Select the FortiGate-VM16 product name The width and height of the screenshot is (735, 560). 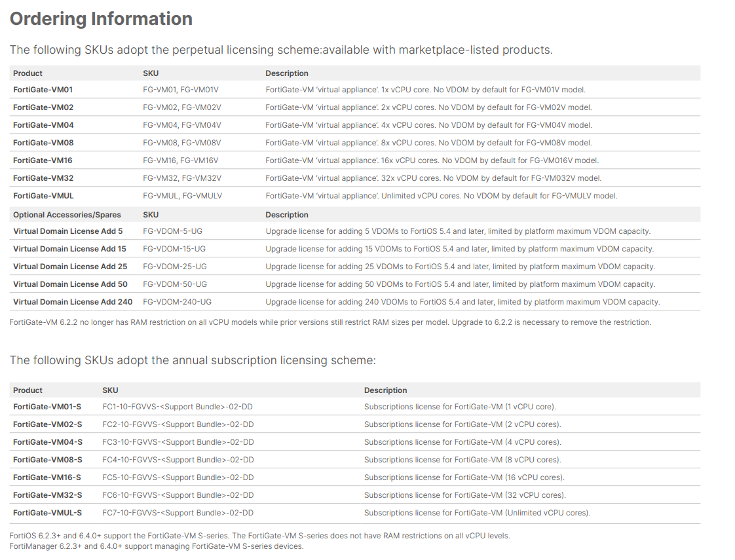pyautogui.click(x=43, y=160)
